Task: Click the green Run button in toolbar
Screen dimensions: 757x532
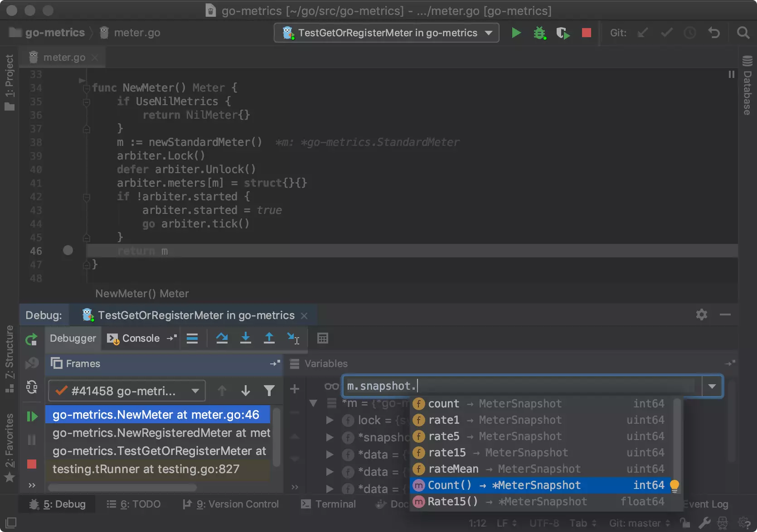Action: pos(516,33)
